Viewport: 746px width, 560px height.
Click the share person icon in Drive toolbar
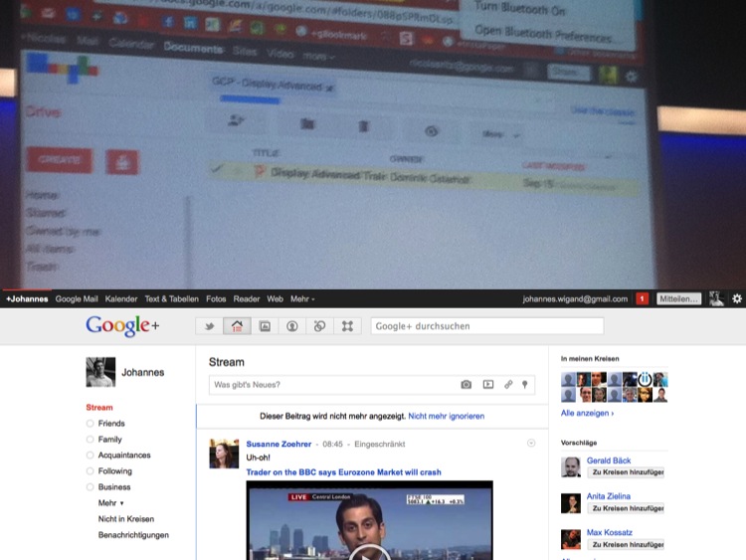click(x=235, y=121)
